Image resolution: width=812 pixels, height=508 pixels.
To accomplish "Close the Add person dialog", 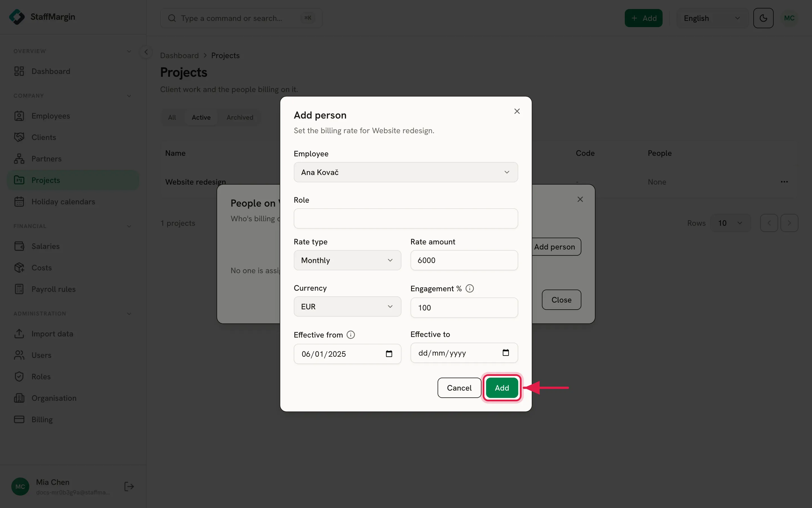I will (x=517, y=111).
